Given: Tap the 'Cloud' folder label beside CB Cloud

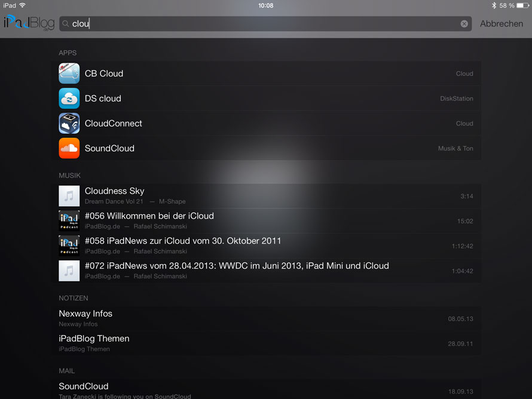Looking at the screenshot, I should click(464, 73).
